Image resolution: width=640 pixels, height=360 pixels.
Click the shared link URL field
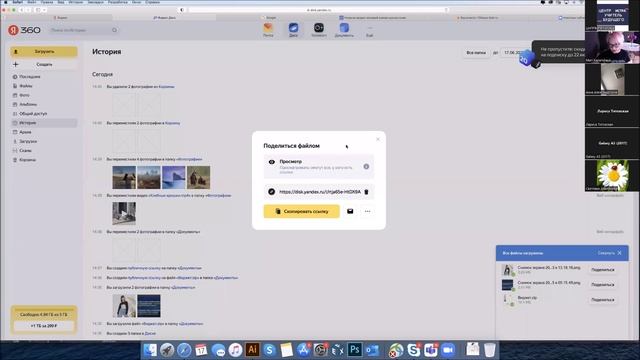tap(320, 191)
